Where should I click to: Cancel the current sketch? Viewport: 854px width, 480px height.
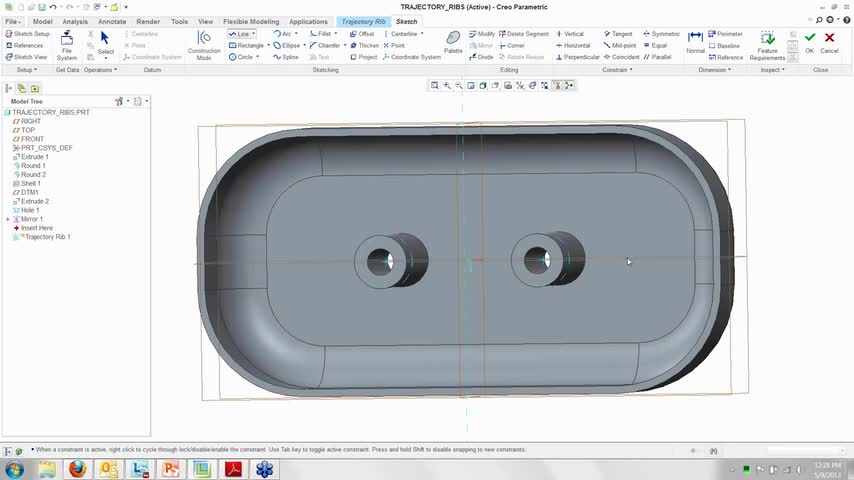point(830,41)
